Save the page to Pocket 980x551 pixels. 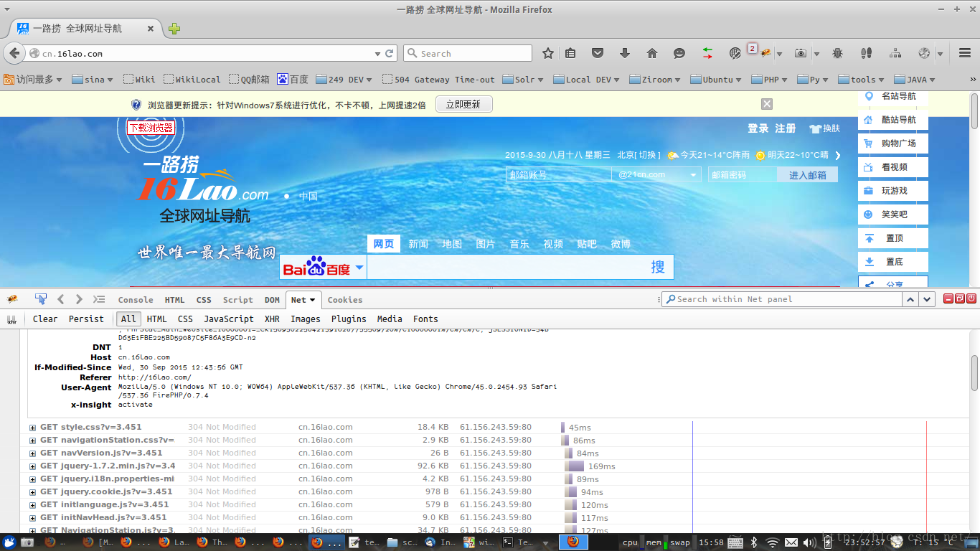point(598,53)
